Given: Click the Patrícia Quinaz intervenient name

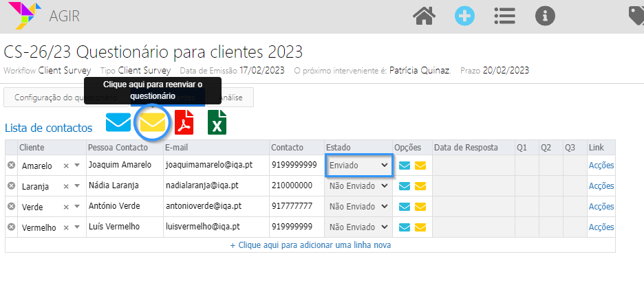Looking at the screenshot, I should (x=420, y=71).
